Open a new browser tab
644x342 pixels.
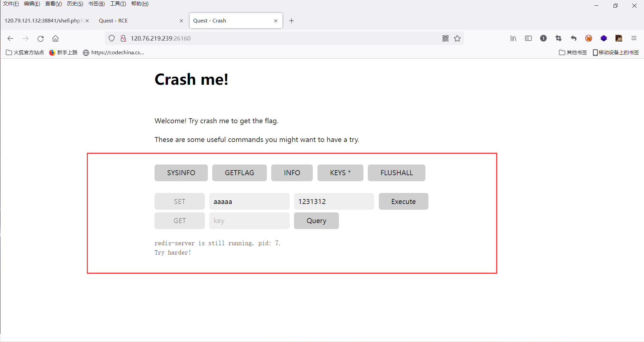(x=292, y=21)
